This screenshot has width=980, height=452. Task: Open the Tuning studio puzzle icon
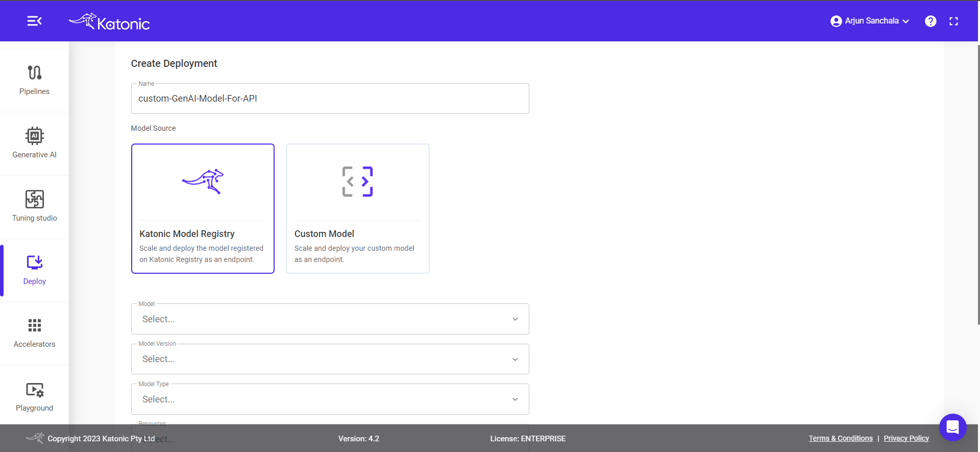(35, 199)
